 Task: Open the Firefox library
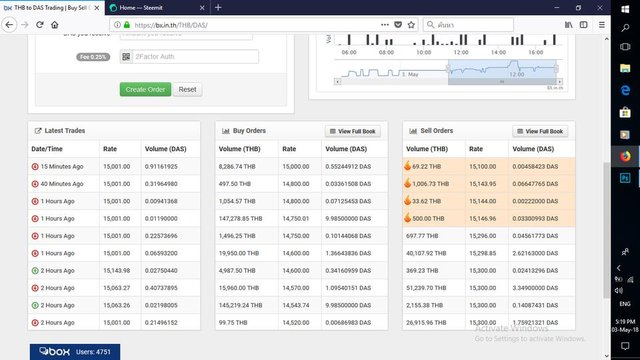(569, 25)
